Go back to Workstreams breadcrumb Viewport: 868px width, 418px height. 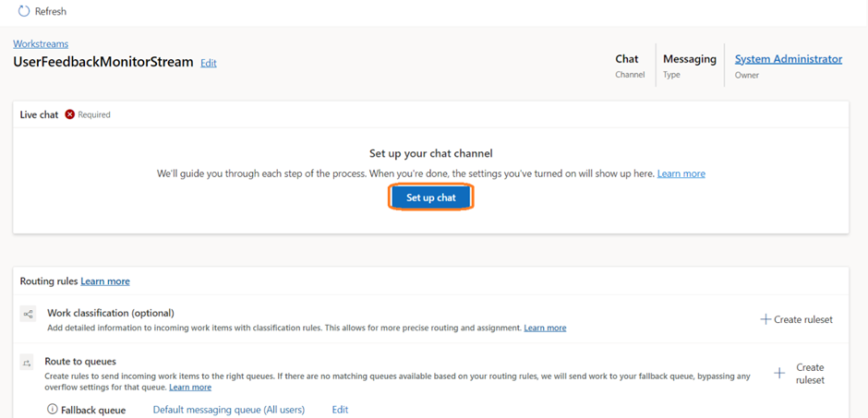(x=41, y=43)
